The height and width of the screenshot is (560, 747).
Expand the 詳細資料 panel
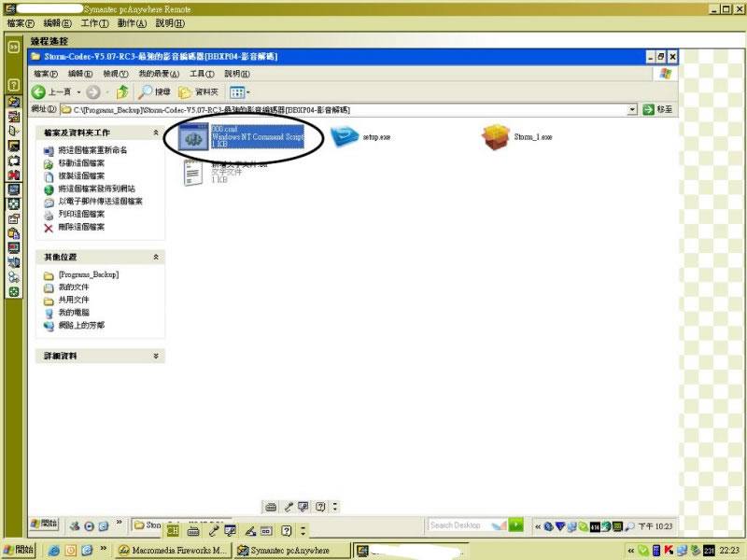point(155,356)
